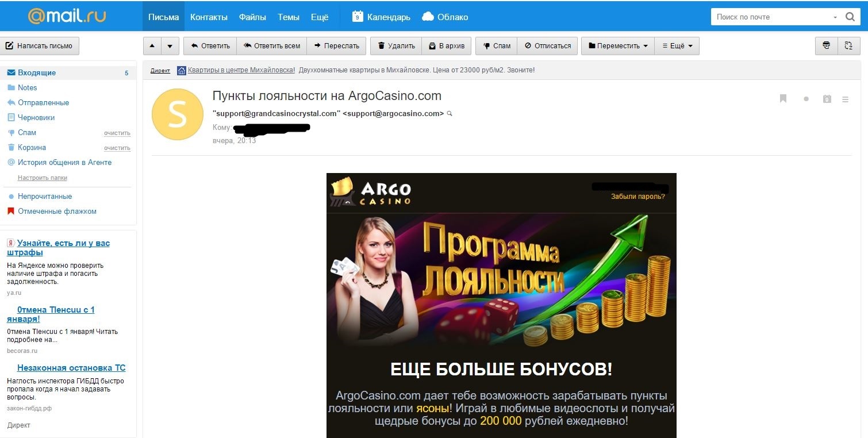Toggle the unread dot marker on the message

[806, 99]
